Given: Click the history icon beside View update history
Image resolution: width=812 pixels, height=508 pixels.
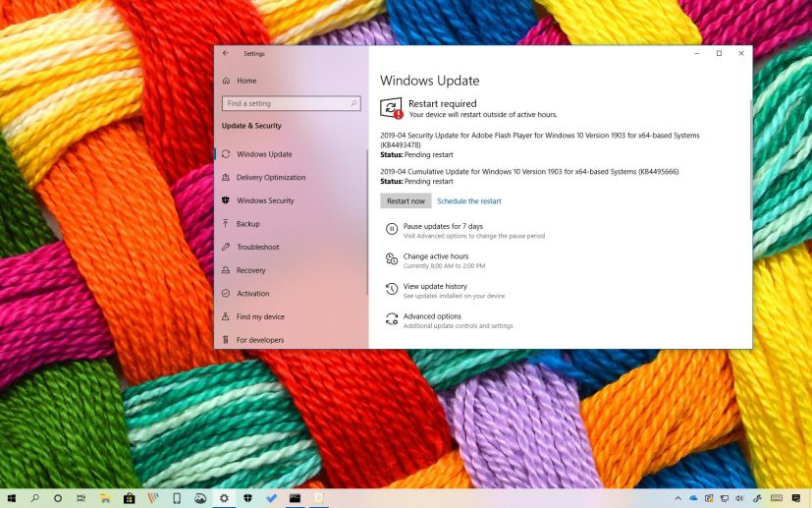Looking at the screenshot, I should tap(392, 289).
